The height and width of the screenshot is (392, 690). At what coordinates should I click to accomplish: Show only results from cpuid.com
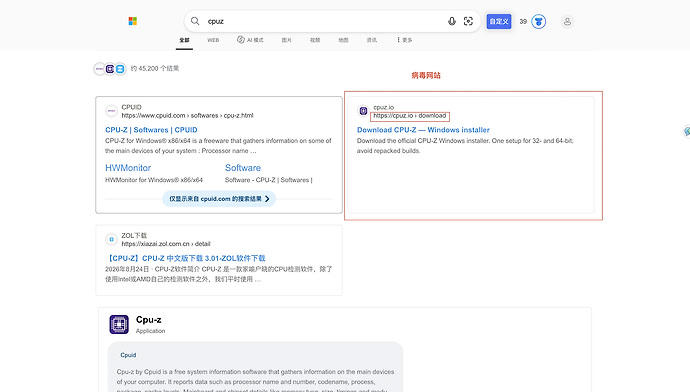[x=219, y=198]
